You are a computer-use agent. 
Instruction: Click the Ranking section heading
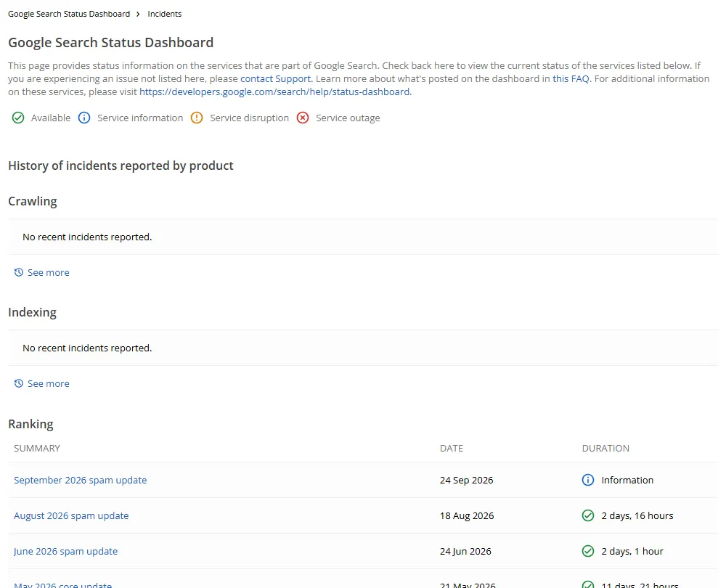click(x=30, y=424)
